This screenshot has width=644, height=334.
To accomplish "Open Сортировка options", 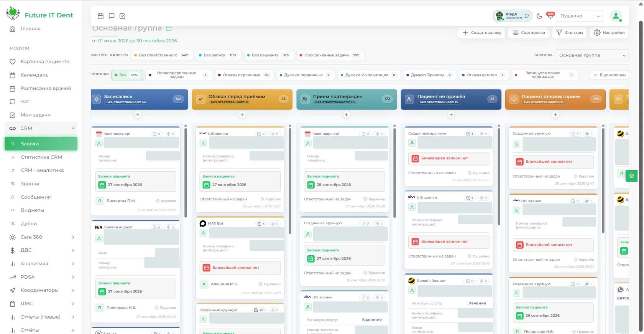I will (x=529, y=33).
